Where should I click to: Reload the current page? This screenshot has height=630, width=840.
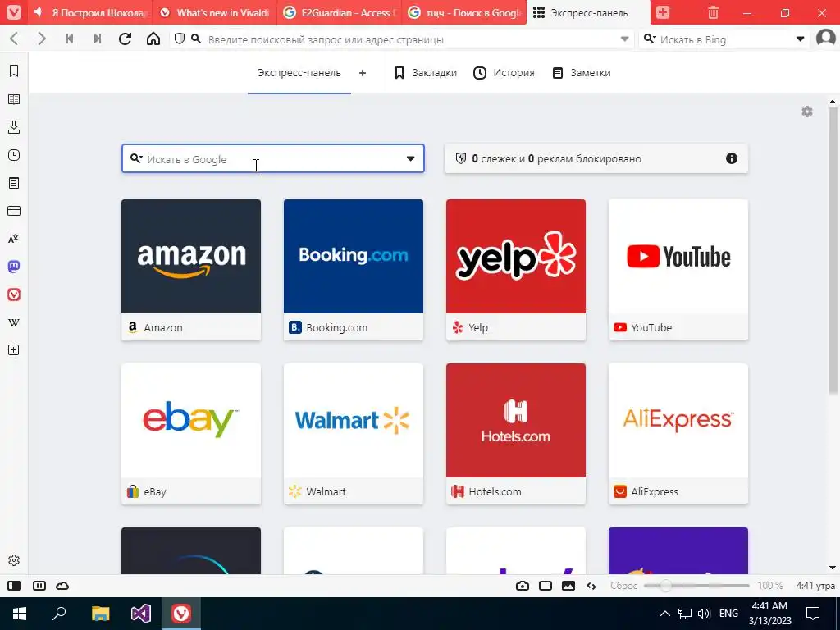(x=126, y=39)
